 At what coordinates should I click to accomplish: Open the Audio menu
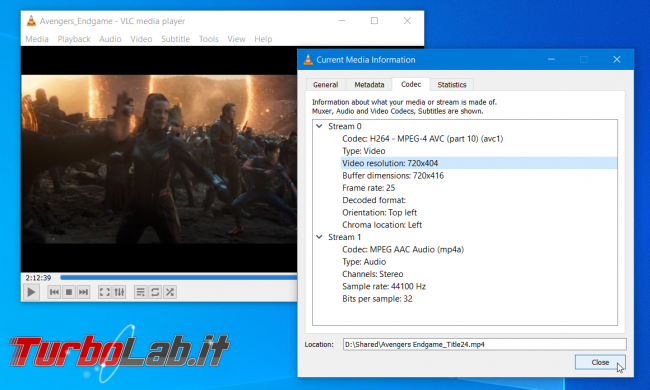pos(110,39)
